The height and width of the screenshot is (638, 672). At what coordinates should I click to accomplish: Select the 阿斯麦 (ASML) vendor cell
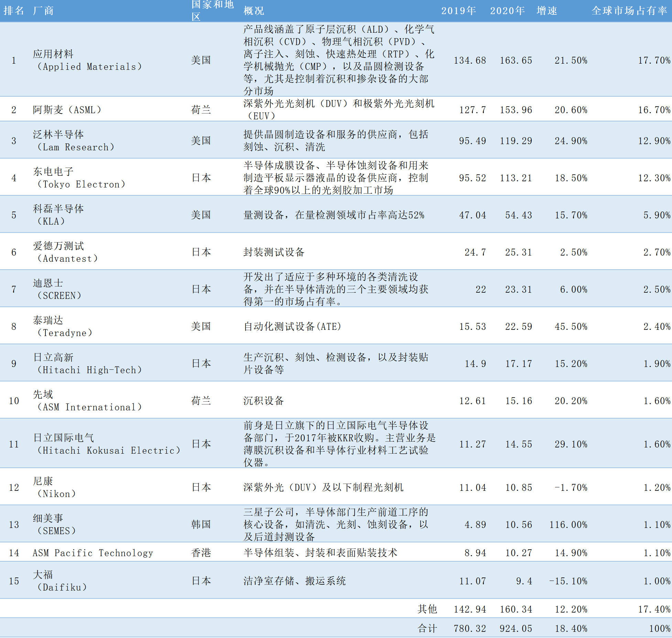click(67, 110)
